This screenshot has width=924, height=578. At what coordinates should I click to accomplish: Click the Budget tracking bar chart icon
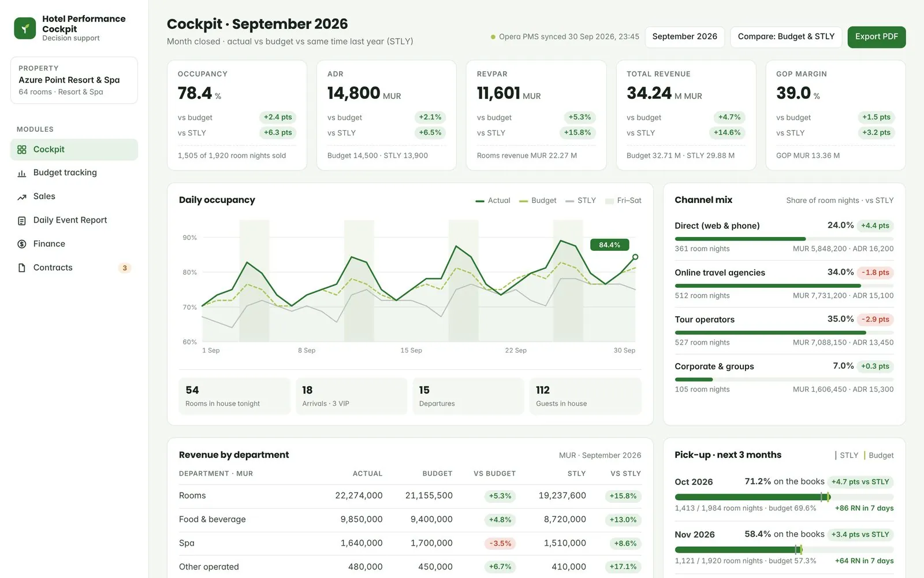pyautogui.click(x=22, y=173)
